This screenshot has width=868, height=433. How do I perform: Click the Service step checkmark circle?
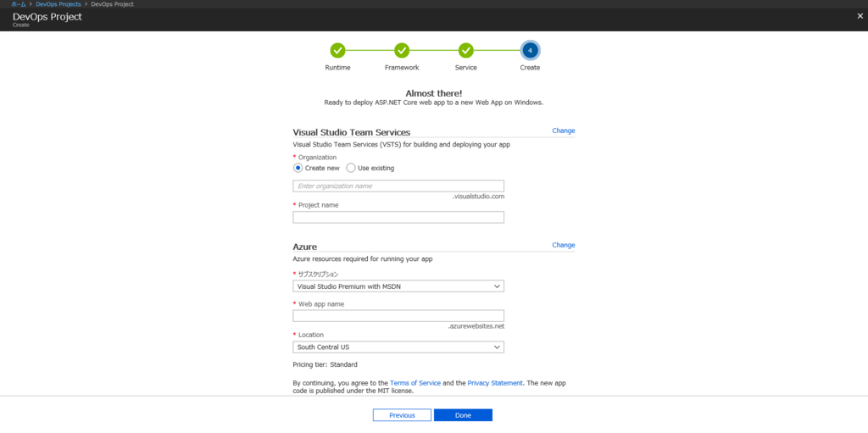click(466, 50)
